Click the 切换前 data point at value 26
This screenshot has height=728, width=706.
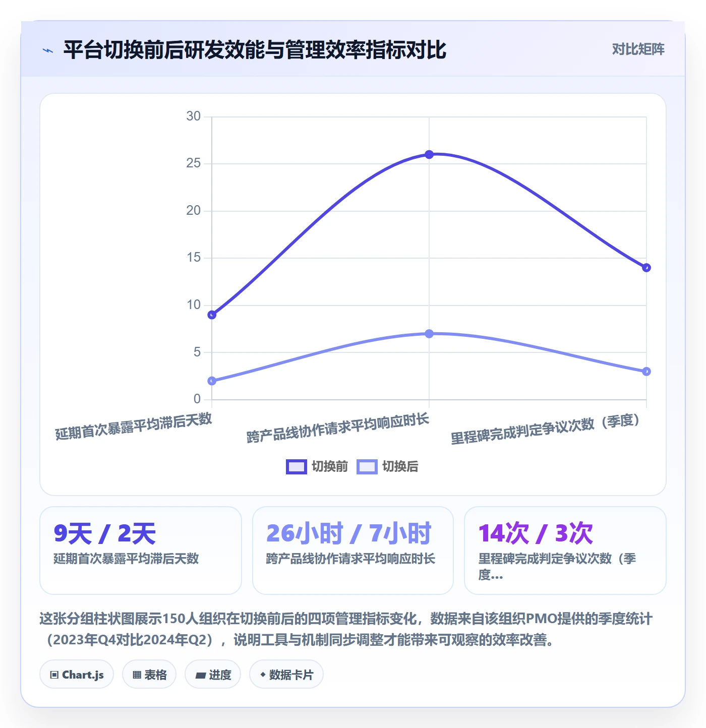click(x=429, y=154)
